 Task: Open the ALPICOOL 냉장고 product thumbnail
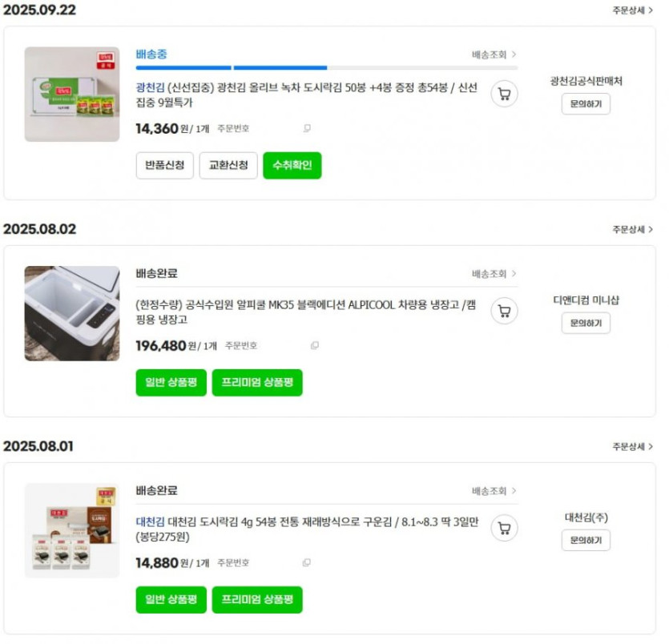[x=72, y=313]
